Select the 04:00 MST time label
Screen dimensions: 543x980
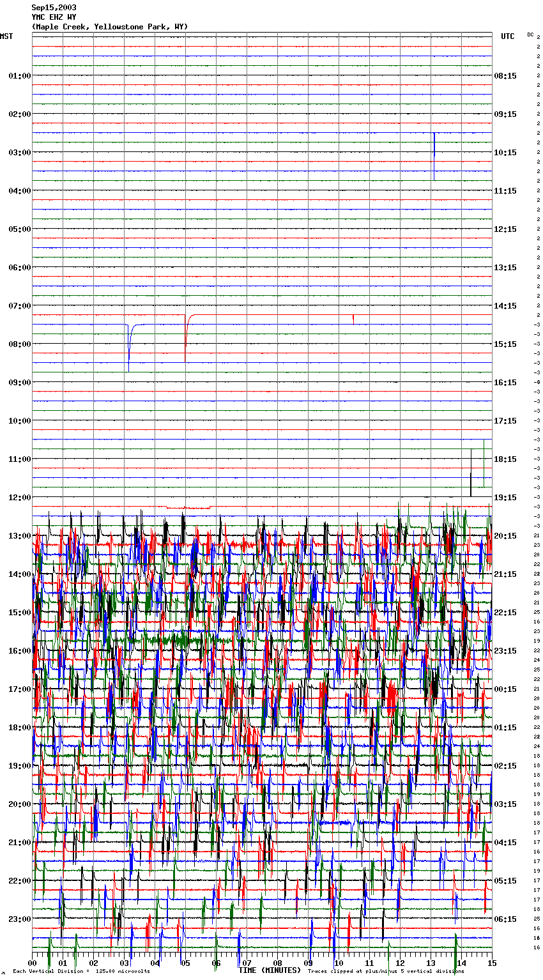(x=20, y=191)
